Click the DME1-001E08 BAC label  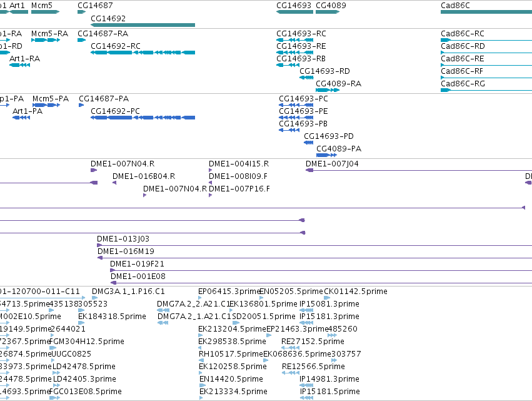(138, 277)
